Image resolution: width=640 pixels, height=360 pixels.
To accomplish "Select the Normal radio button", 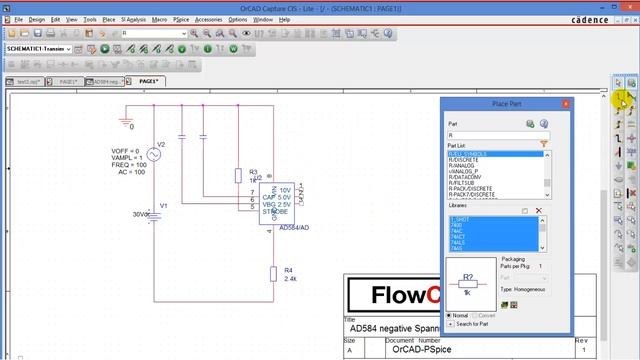I will pyautogui.click(x=449, y=316).
